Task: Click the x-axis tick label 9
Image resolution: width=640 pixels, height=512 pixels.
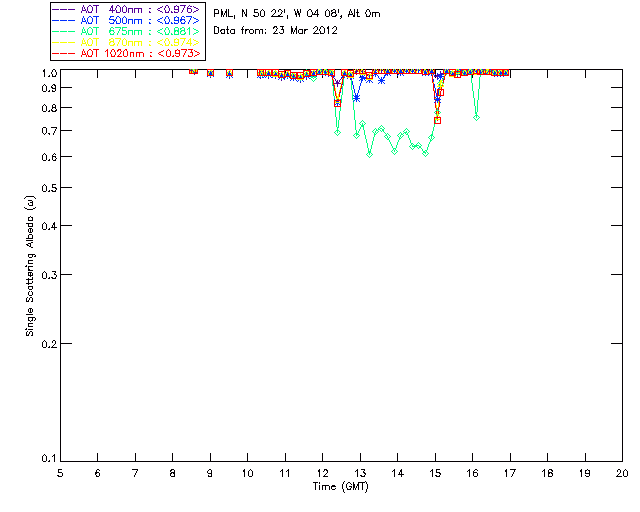Action: point(210,473)
